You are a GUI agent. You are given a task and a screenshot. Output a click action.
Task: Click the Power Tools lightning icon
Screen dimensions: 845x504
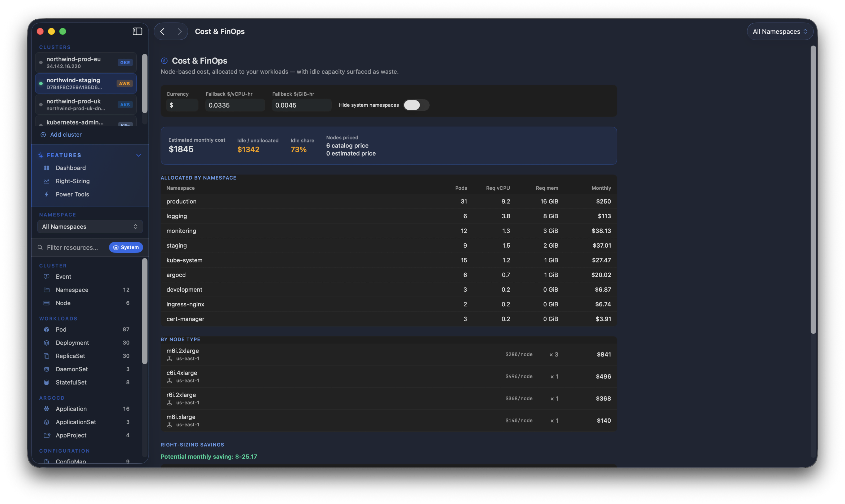pos(47,194)
